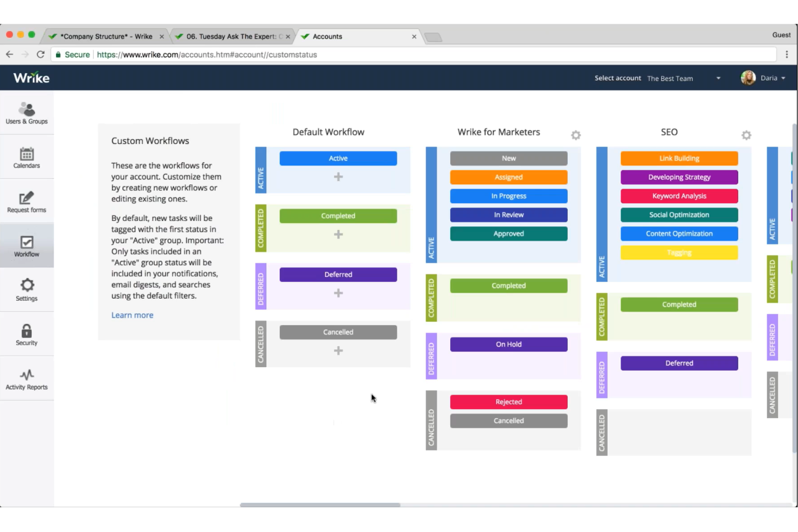Click the red Rejected status

click(508, 402)
